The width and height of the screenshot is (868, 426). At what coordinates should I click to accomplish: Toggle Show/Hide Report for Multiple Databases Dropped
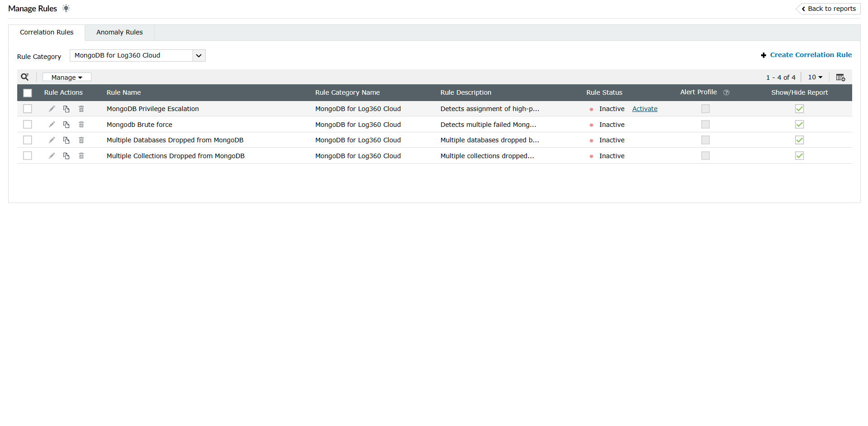pos(800,140)
